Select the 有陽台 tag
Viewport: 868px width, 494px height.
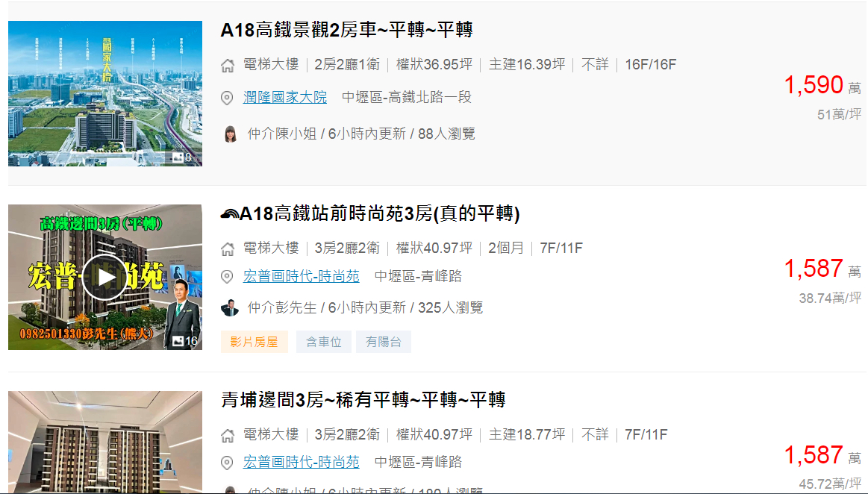click(384, 342)
